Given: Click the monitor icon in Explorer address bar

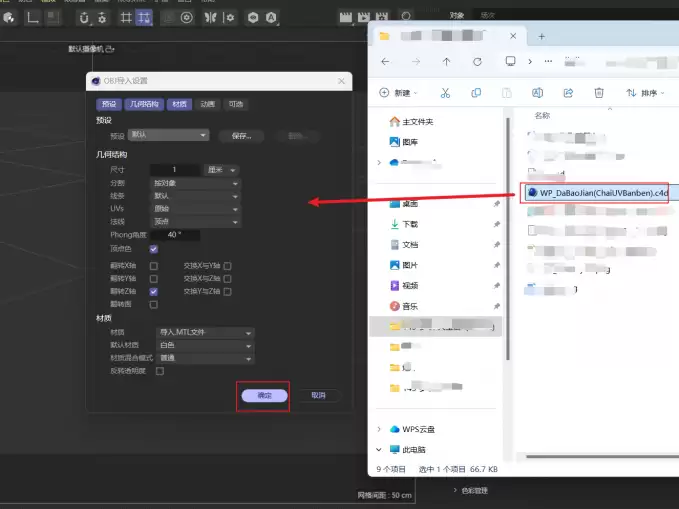Looking at the screenshot, I should pos(511,61).
